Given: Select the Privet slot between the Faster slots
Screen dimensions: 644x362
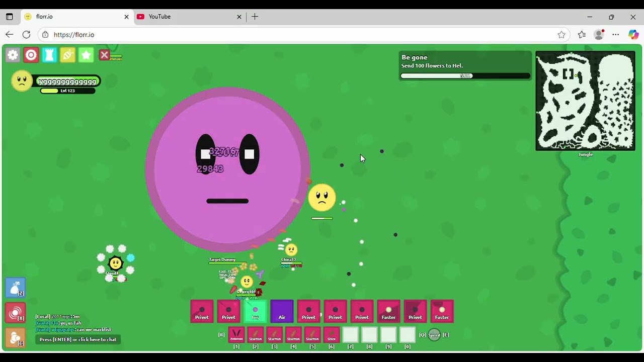Looking at the screenshot, I should coord(415,311).
